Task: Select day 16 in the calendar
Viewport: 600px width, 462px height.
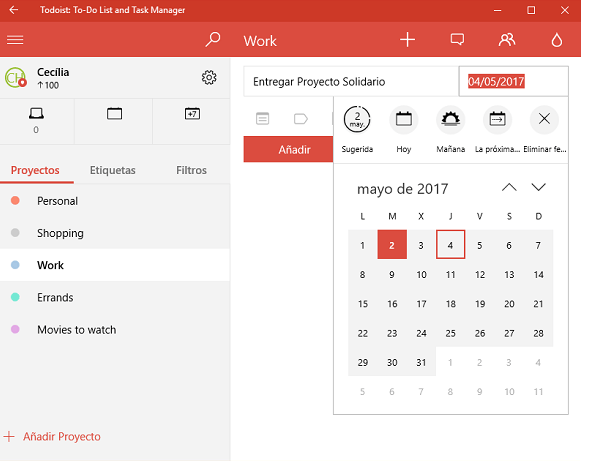Action: 392,304
